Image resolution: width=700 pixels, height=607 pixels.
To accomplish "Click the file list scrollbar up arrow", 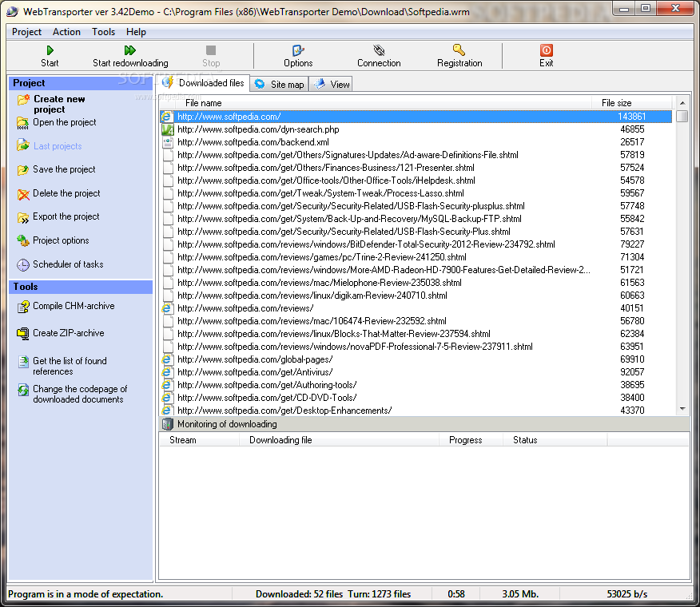I will point(682,103).
